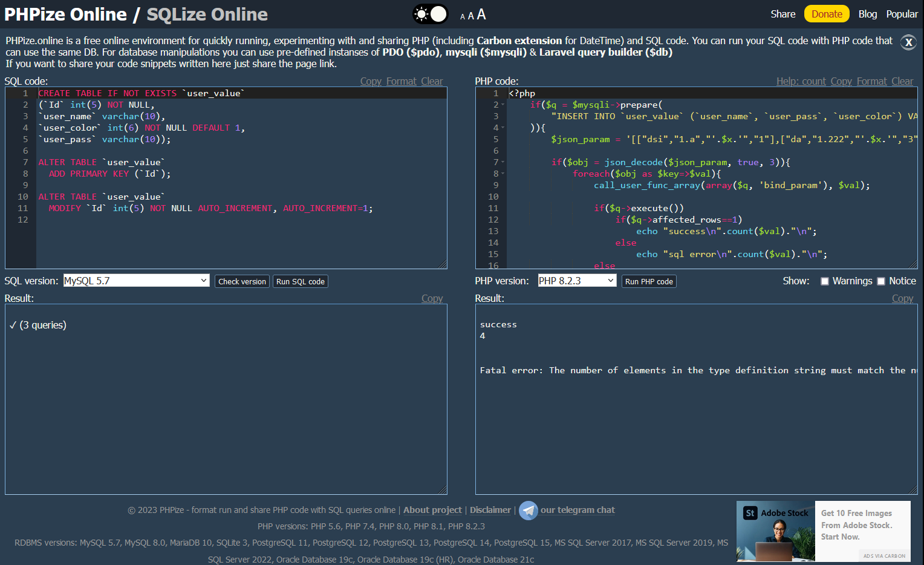Clear the PHP code editor

point(902,81)
